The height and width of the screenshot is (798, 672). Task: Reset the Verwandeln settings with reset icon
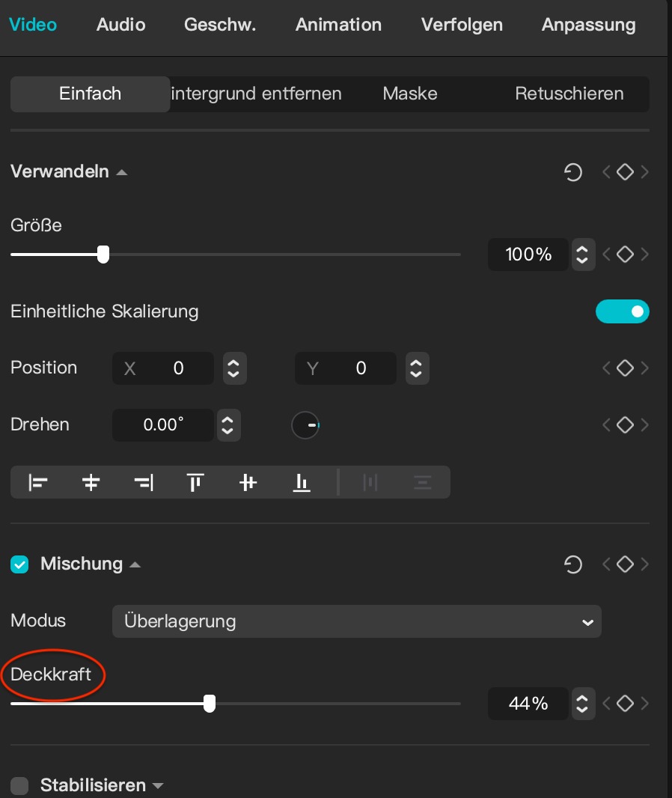click(572, 172)
